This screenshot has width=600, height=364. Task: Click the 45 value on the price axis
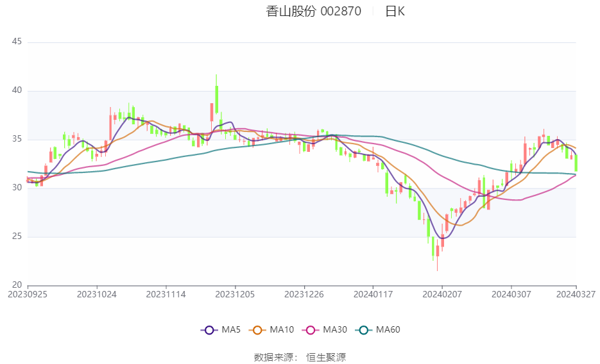point(17,42)
